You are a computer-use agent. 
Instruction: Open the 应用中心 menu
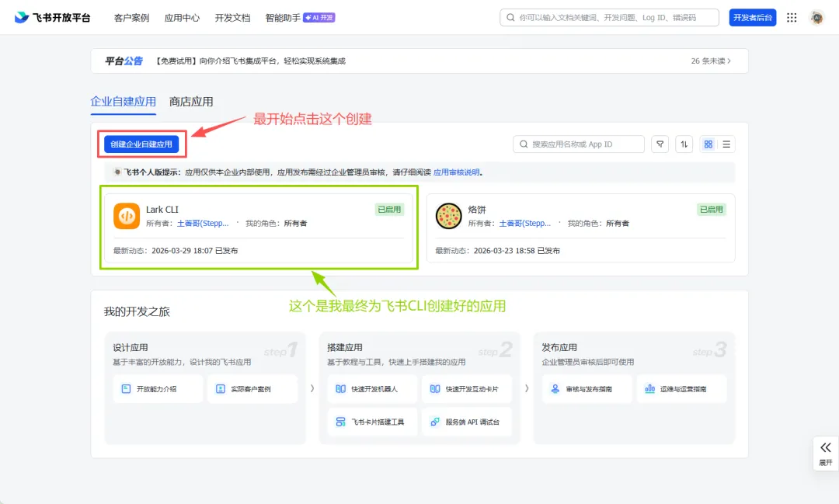click(x=182, y=18)
